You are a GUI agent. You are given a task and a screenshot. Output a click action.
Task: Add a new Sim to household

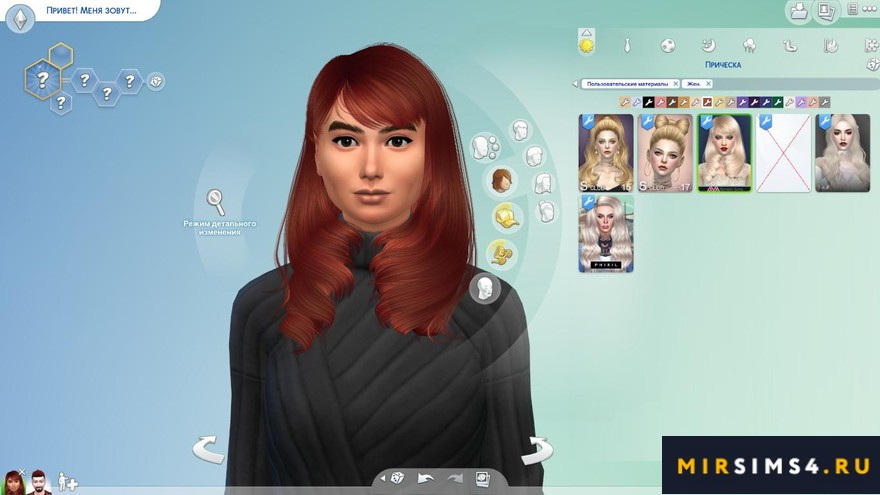[x=68, y=482]
